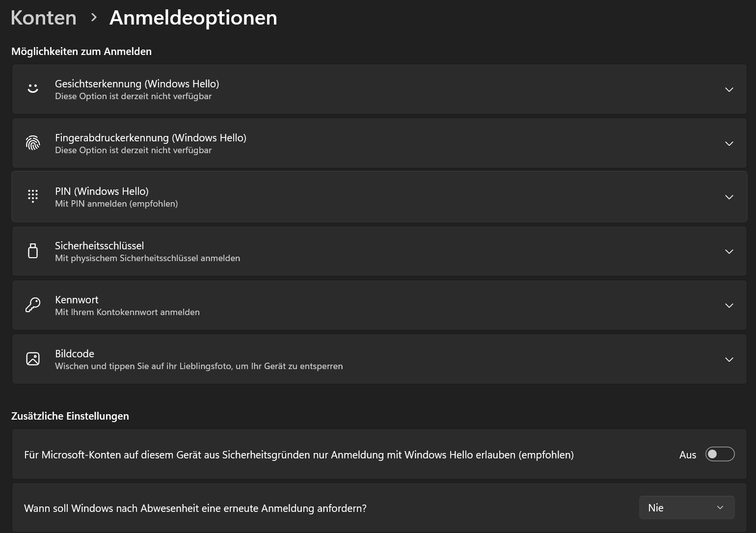Viewport: 756px width, 533px height.
Task: Click the Möglichkeiten zum Anmelden heading
Action: pyautogui.click(x=81, y=51)
